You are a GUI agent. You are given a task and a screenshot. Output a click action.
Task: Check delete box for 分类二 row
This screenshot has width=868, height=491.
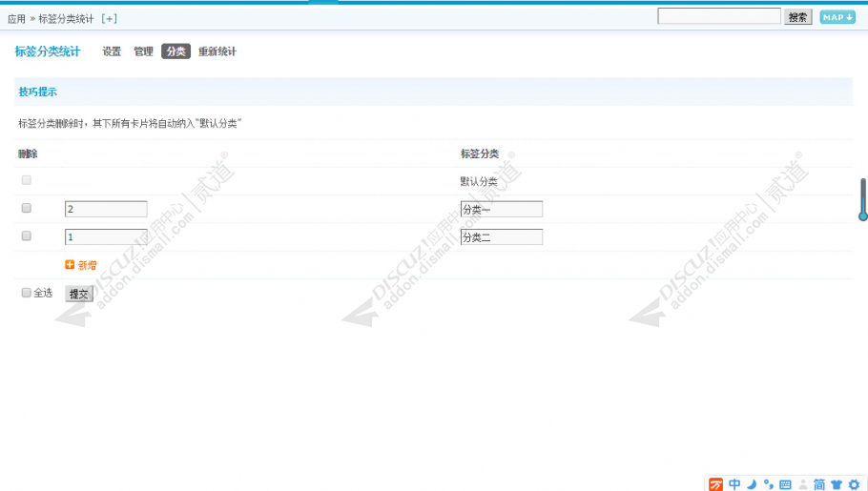(26, 235)
